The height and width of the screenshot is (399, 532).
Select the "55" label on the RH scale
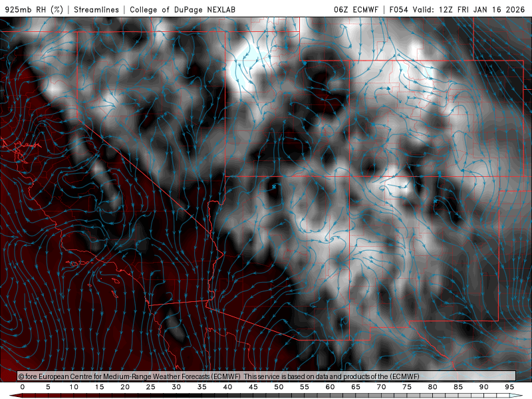tap(305, 387)
